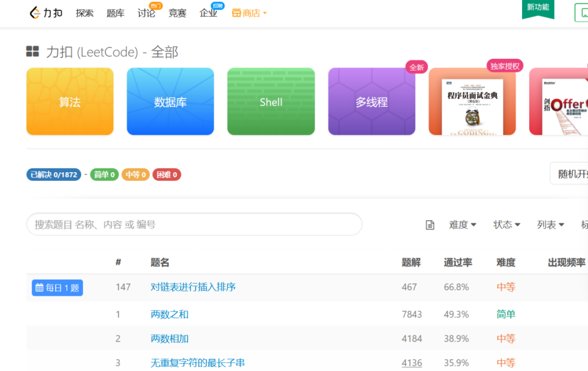Viewport: 588px width, 371px height.
Task: Open the 7843 solutions count
Action: (412, 314)
